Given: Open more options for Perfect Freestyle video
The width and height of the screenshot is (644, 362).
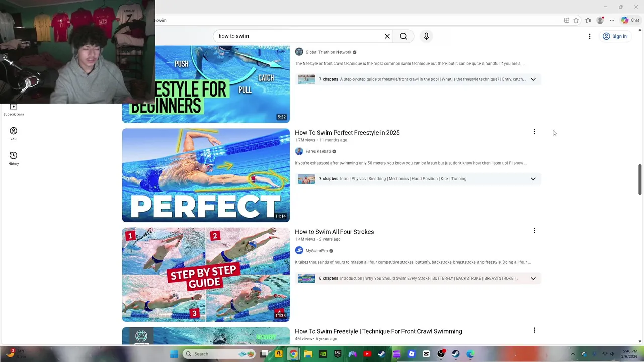Looking at the screenshot, I should point(534,132).
